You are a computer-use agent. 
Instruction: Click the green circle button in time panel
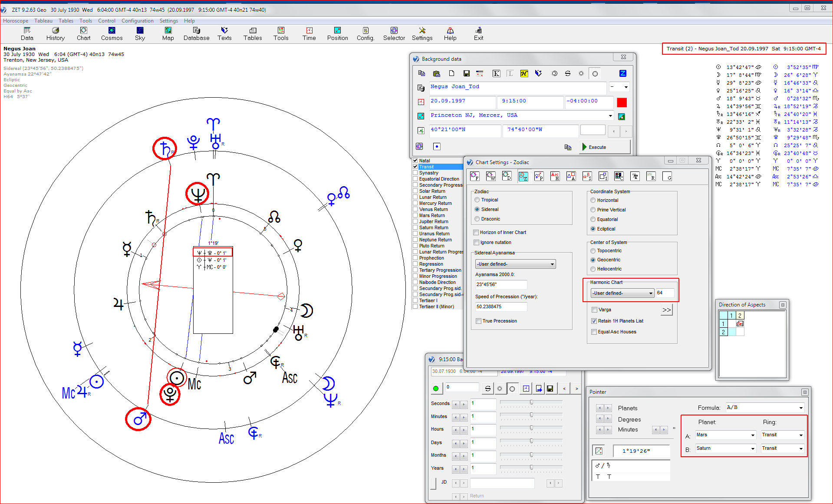[x=436, y=389]
